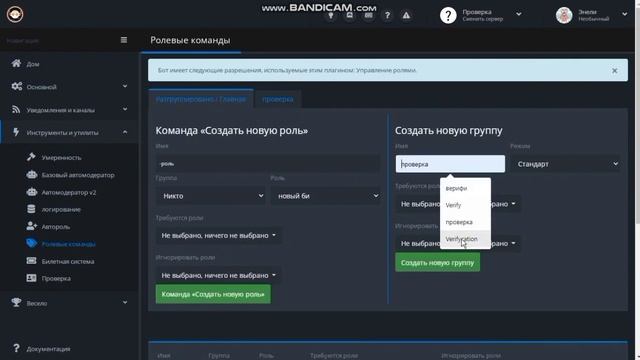Click the ID card icon beside Проверка

pos(31,278)
